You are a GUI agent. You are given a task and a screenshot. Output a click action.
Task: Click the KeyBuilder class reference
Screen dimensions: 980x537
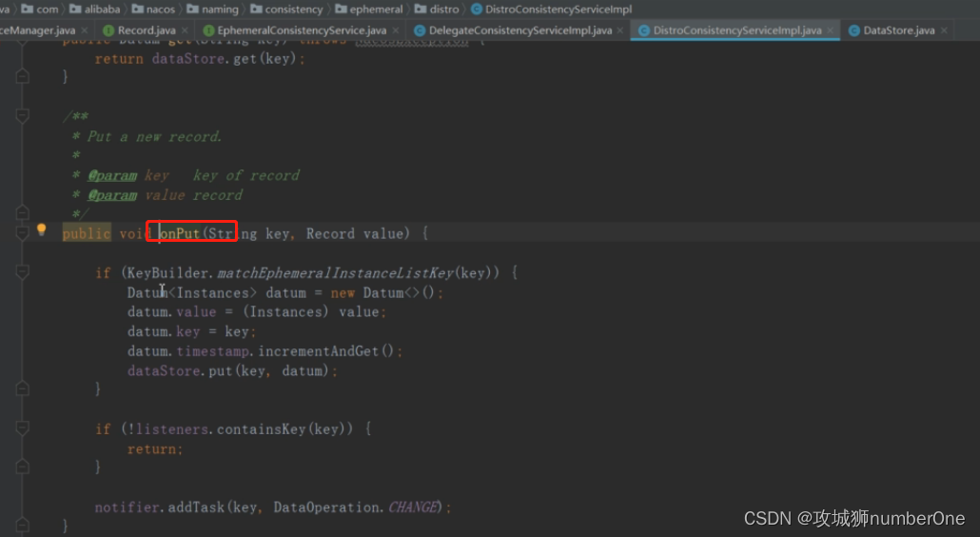click(x=168, y=272)
